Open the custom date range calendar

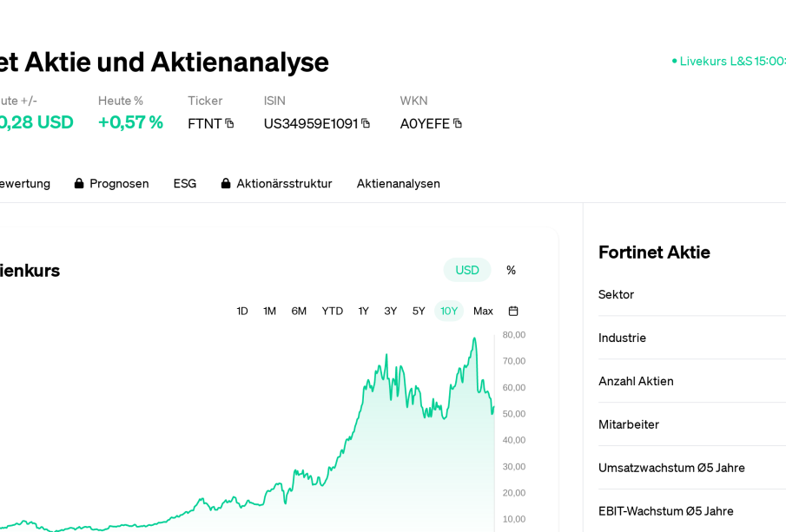click(513, 311)
